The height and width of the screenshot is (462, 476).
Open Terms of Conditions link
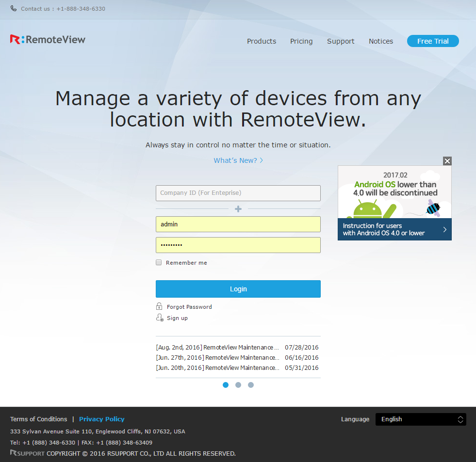point(38,419)
